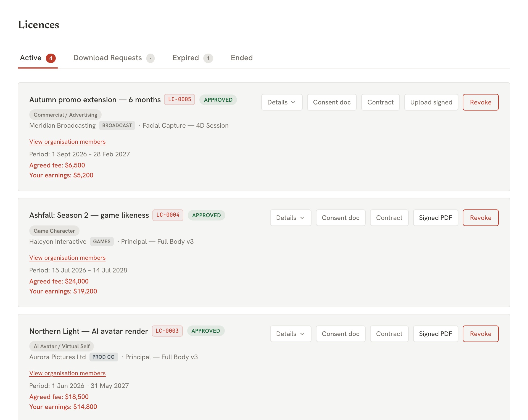This screenshot has height=420, width=528.
Task: Open Contract for Northern Light
Action: point(389,334)
